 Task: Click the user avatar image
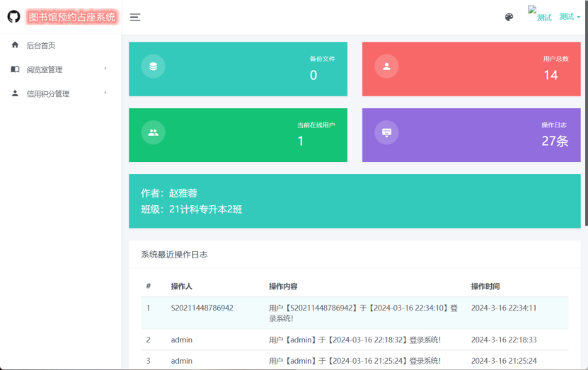(540, 14)
